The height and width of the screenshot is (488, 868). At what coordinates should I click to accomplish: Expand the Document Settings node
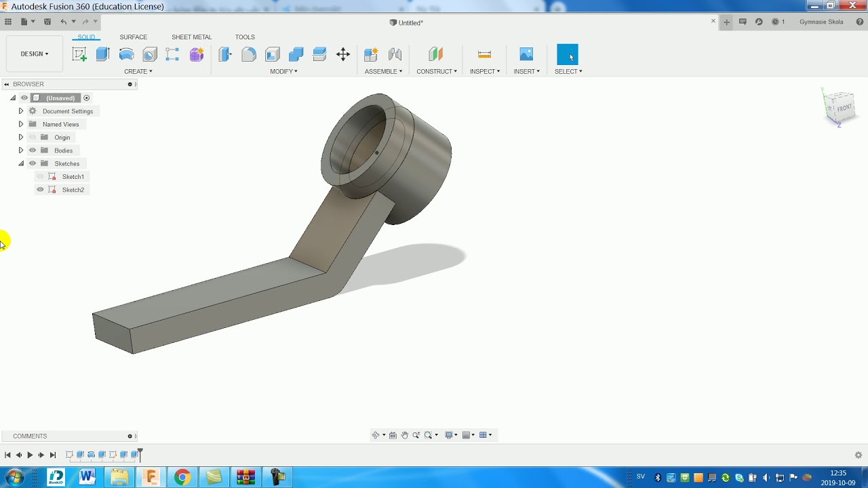[x=20, y=110]
